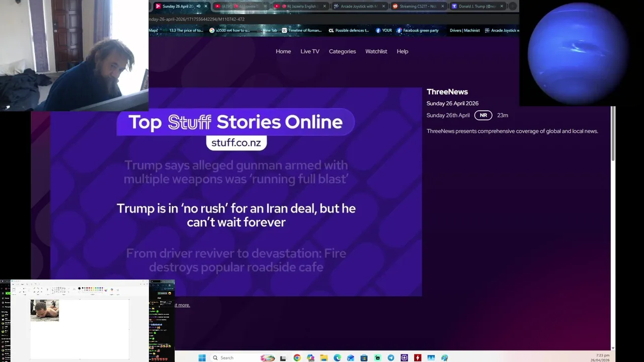
Task: Open Task View from the taskbar
Action: point(283,358)
